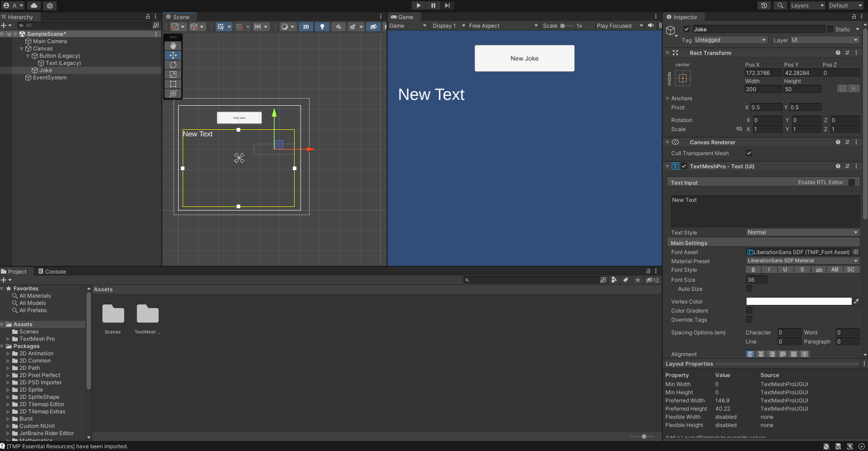Pick Vertex Color with the eyedropper icon
Viewport: 868px width, 451px height.
(856, 301)
